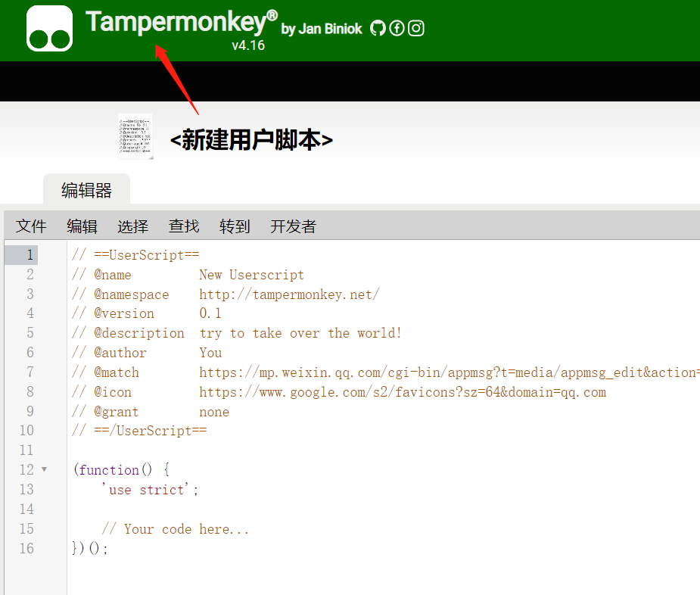Click the '// ==/UserScript==' line
The width and height of the screenshot is (700, 595).
point(139,431)
